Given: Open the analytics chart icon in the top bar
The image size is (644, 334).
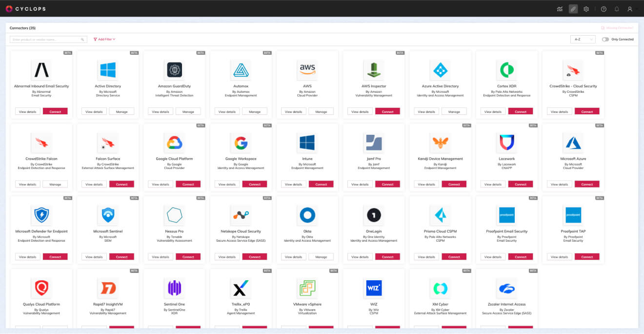Looking at the screenshot, I should [560, 9].
